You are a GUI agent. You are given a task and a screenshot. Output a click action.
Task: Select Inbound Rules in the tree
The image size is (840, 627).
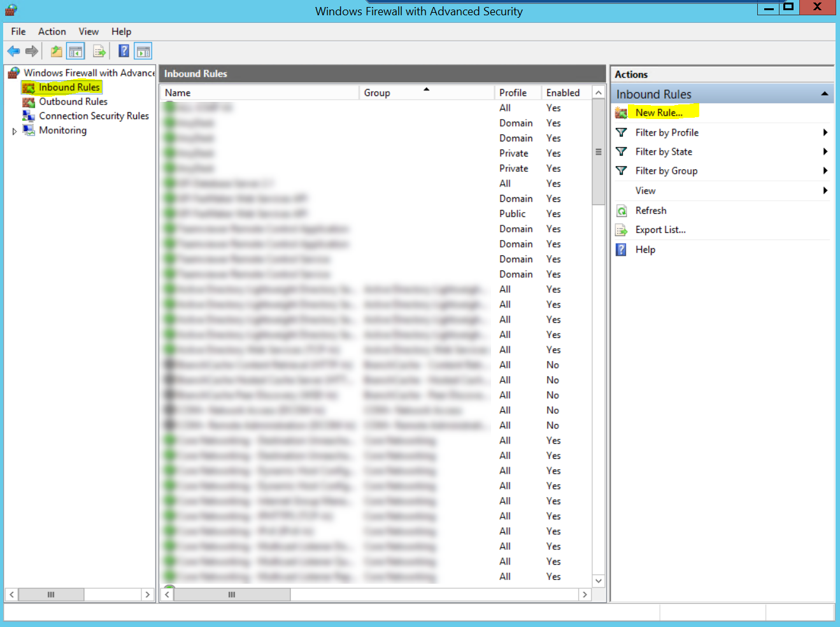69,87
